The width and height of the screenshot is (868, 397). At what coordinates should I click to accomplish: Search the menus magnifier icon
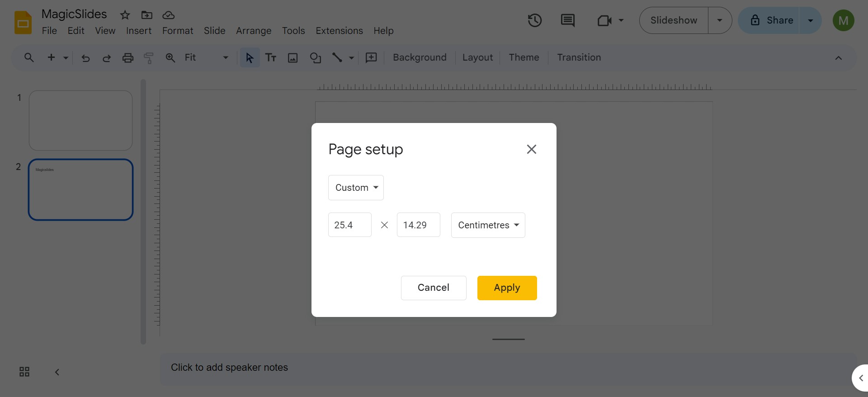coord(29,57)
